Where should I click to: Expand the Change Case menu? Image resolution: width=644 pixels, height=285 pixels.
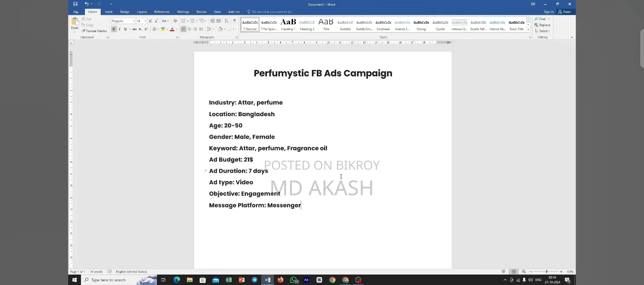165,21
